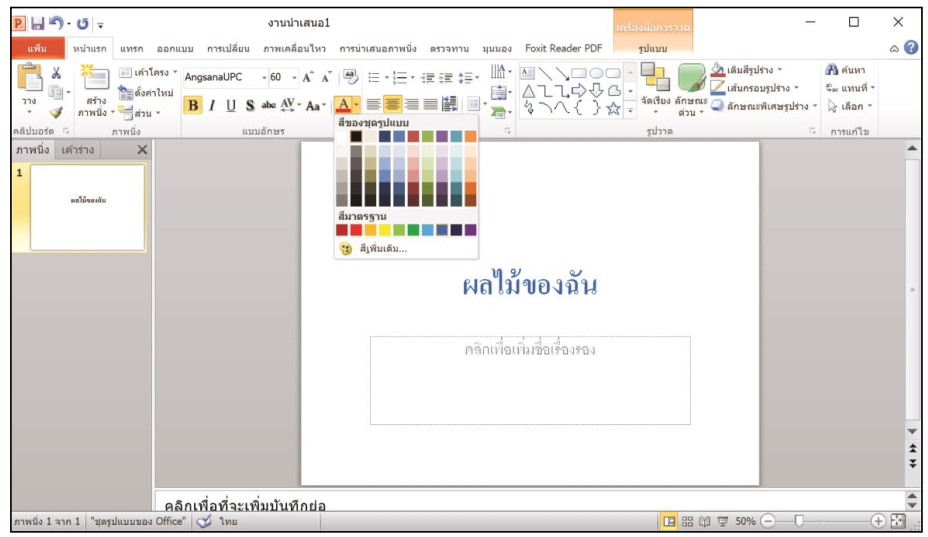Screen dimensions: 928x537
Task: Toggle Bold formatting
Action: 194,105
